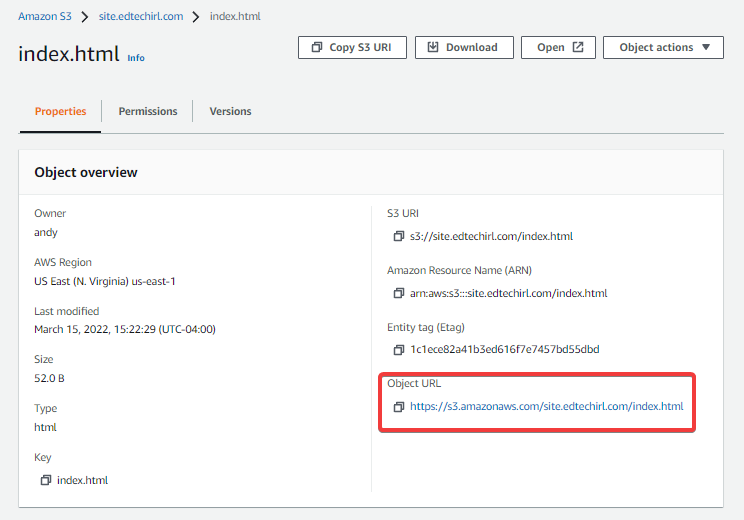Go to Amazon S3 breadcrumb link

pyautogui.click(x=45, y=16)
